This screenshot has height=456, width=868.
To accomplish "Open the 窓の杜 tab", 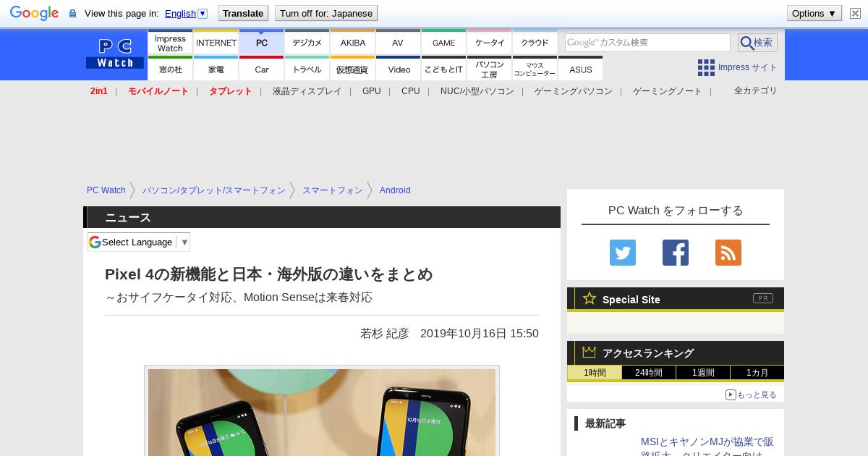I will pos(170,69).
